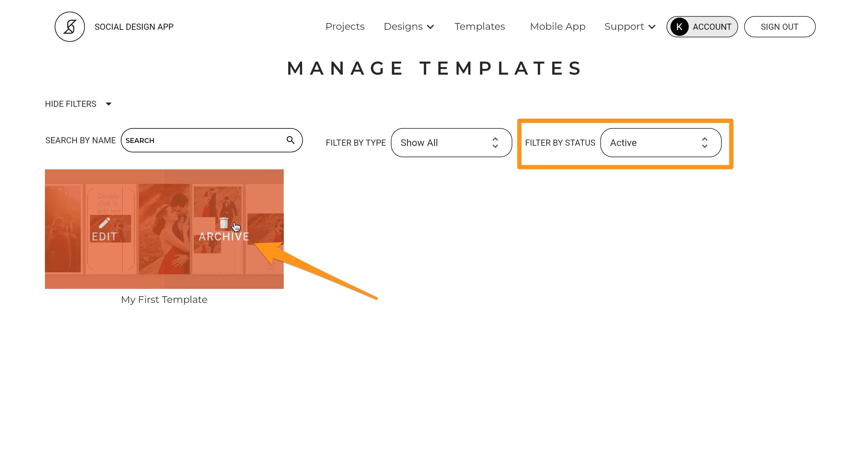Open the Templates menu item

(x=480, y=26)
